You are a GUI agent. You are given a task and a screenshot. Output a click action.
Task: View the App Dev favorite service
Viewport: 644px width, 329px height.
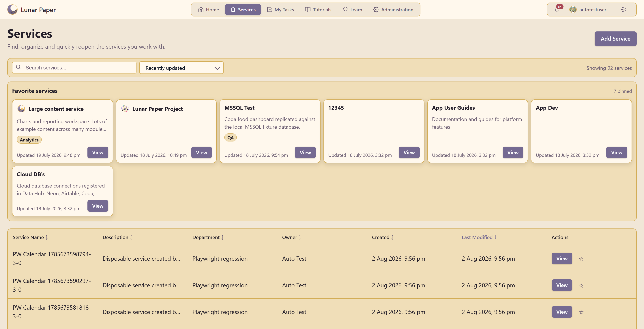coord(617,152)
